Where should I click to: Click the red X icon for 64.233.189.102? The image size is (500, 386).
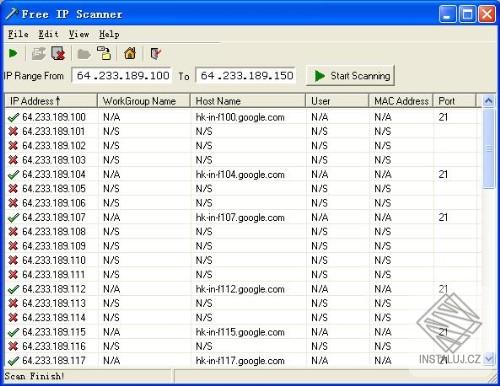tap(13, 146)
